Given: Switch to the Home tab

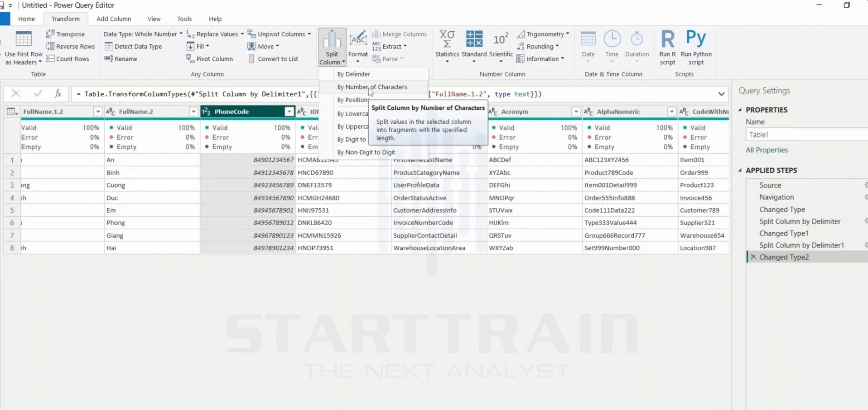Looking at the screenshot, I should pos(26,19).
